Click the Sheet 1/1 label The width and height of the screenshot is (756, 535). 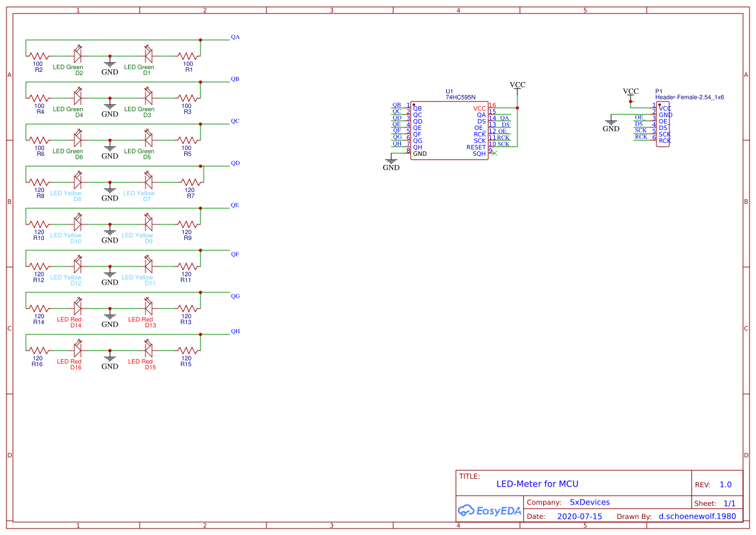(x=729, y=503)
